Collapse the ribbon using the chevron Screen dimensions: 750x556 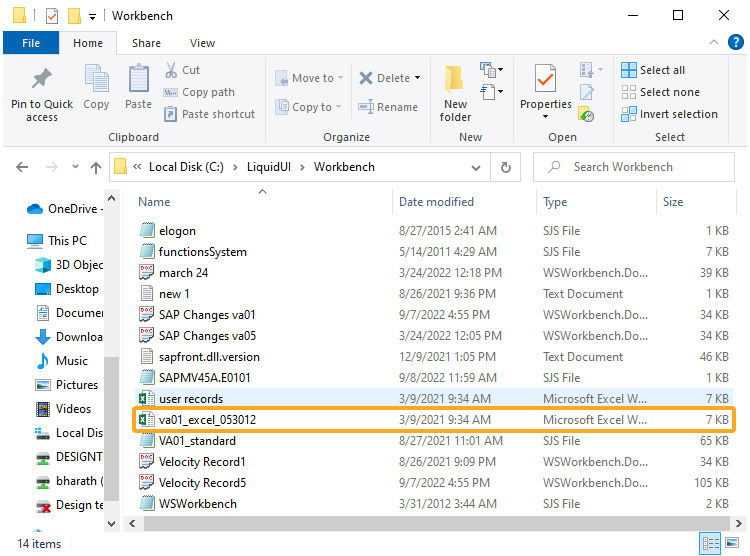714,42
